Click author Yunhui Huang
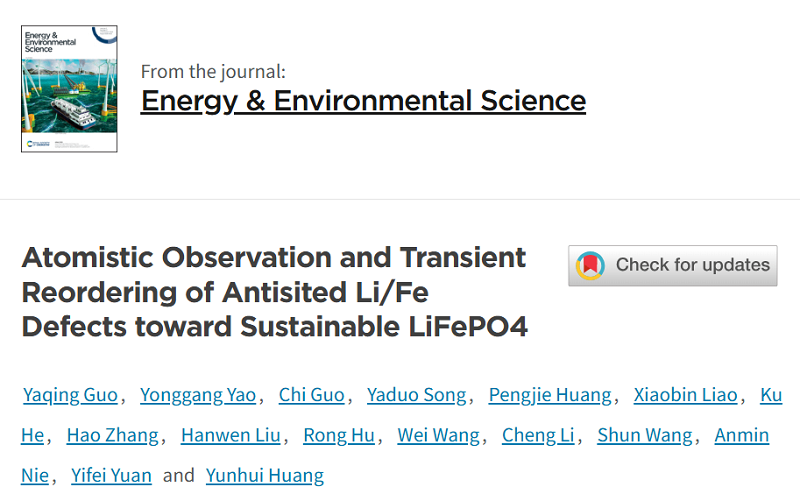 265,475
